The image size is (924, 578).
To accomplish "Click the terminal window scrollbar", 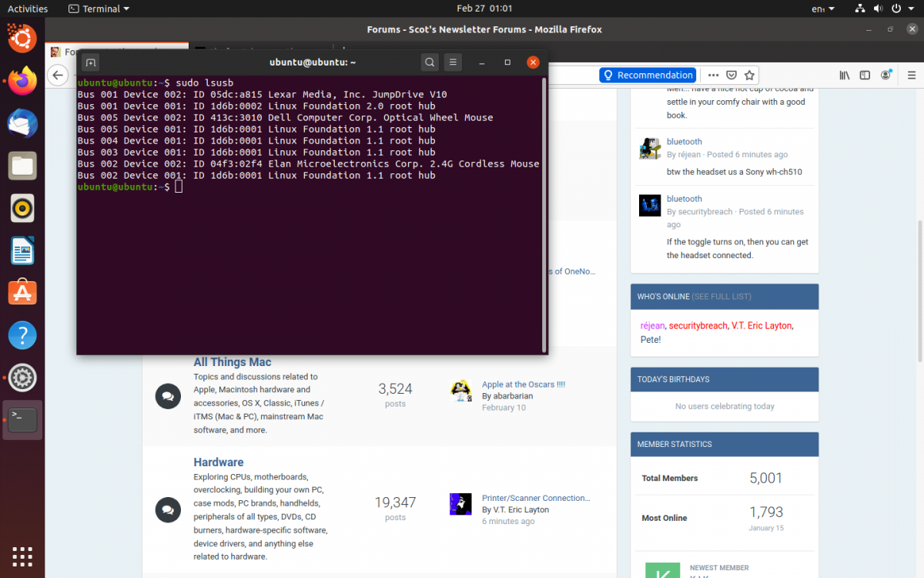I will click(x=544, y=215).
